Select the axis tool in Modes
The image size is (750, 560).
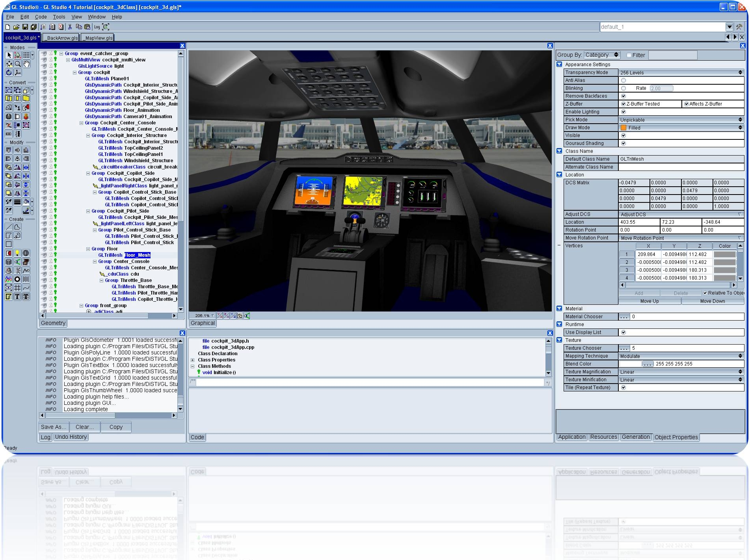17,72
